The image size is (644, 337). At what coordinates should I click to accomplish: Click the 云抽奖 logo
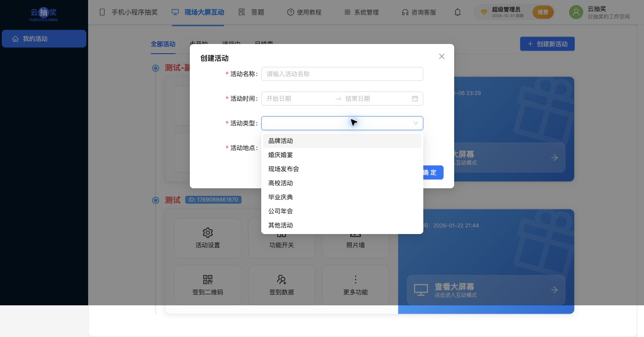pos(44,14)
